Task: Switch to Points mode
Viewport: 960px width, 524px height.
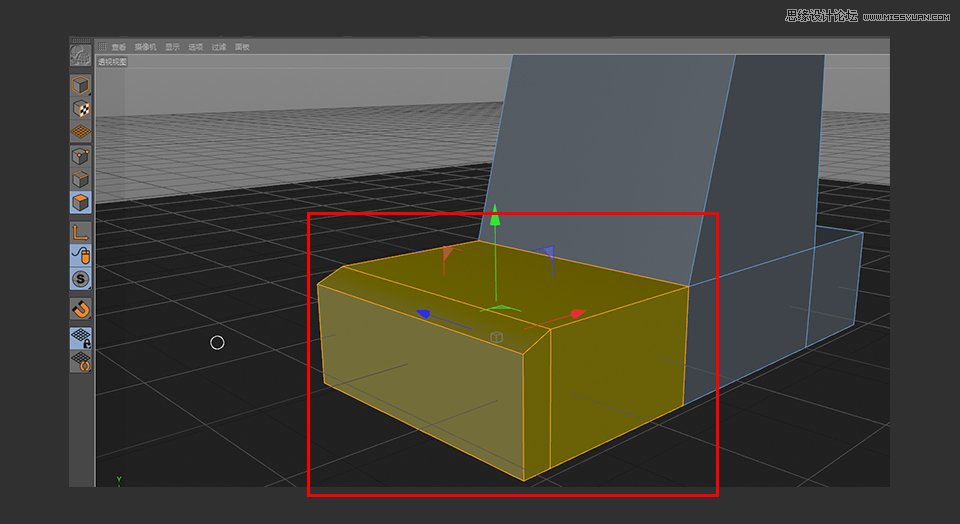Action: click(80, 156)
